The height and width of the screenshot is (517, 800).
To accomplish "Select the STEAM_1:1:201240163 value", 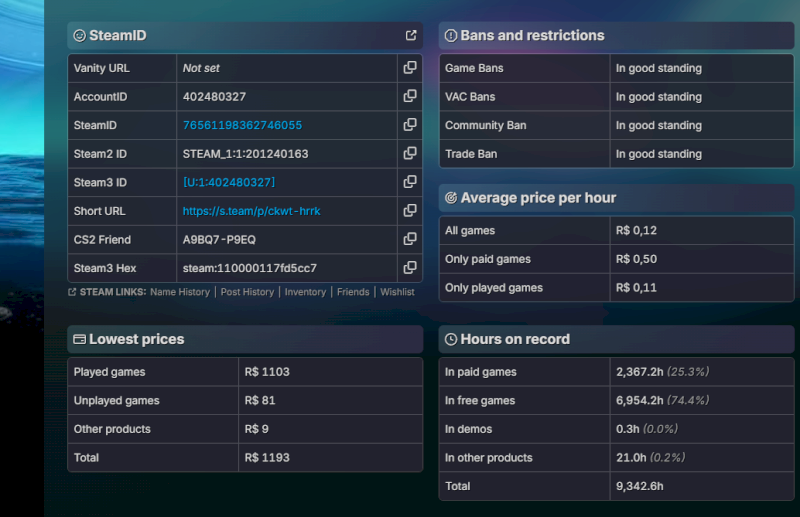I will point(245,154).
